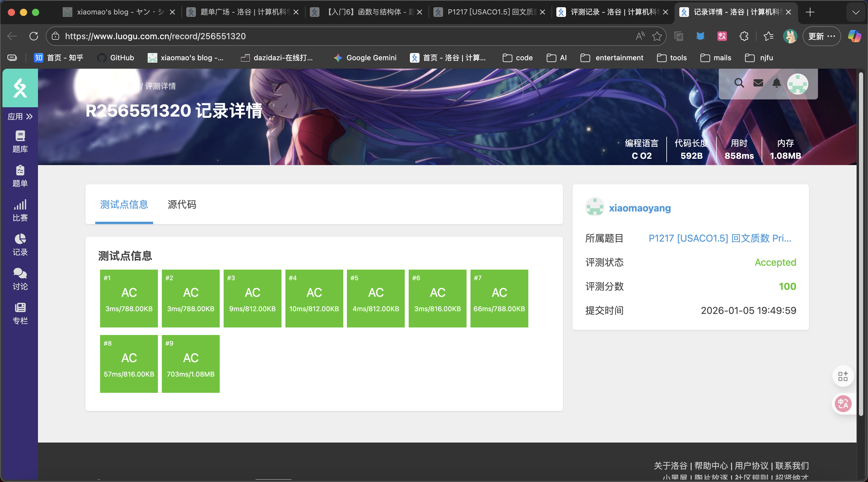The width and height of the screenshot is (868, 482).
Task: Click the browser address bar URL
Action: (155, 36)
